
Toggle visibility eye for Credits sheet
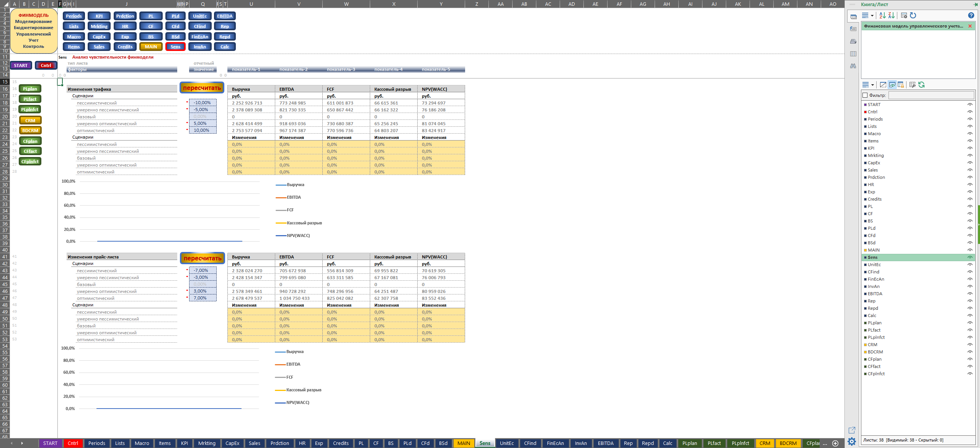pyautogui.click(x=970, y=199)
